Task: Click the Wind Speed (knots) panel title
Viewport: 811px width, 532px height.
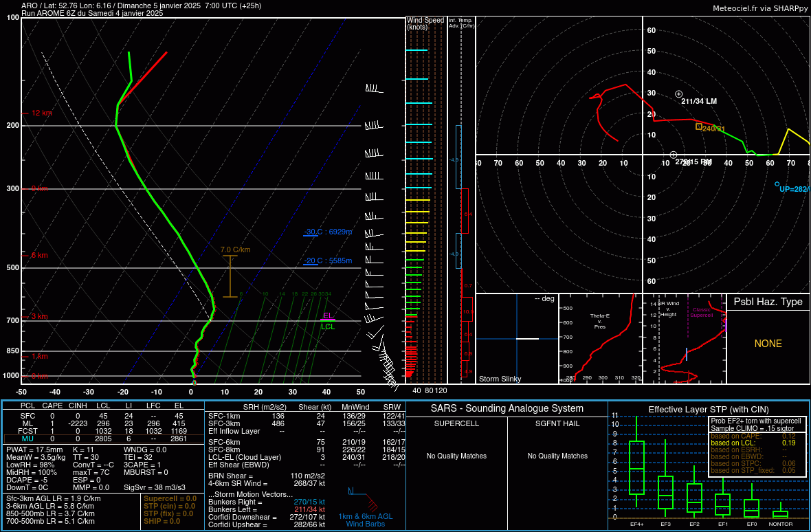Action: click(x=425, y=23)
